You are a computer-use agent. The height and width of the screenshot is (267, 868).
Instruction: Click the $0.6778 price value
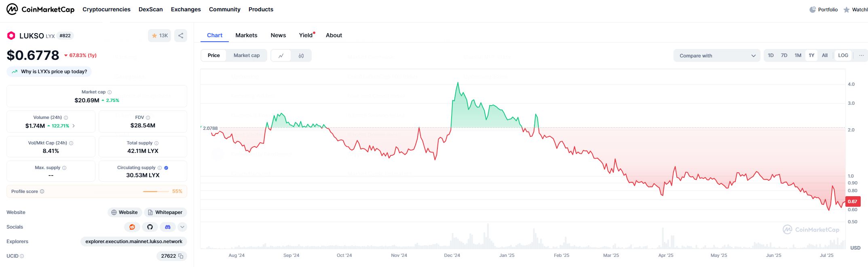(x=33, y=55)
